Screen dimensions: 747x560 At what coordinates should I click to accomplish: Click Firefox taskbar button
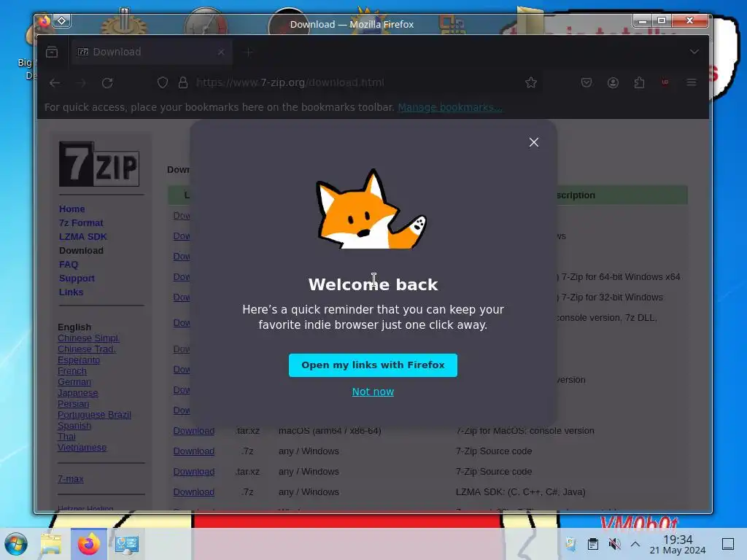[x=88, y=544]
